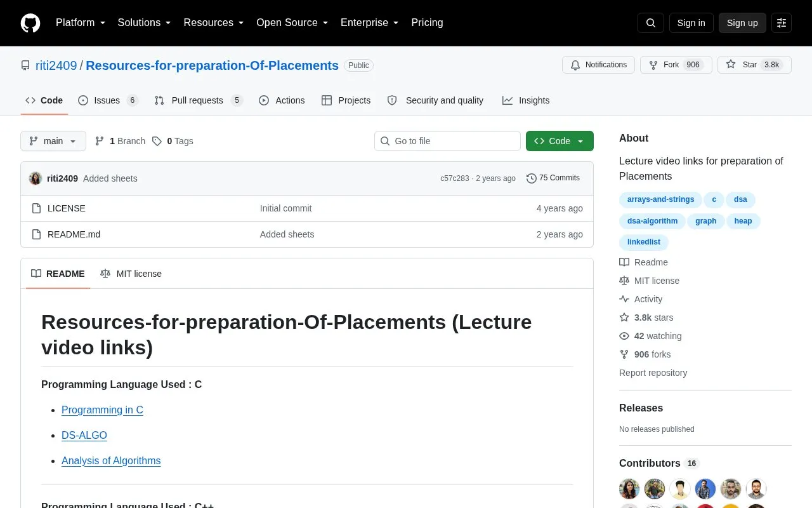Open the Programming in C link

tap(102, 410)
